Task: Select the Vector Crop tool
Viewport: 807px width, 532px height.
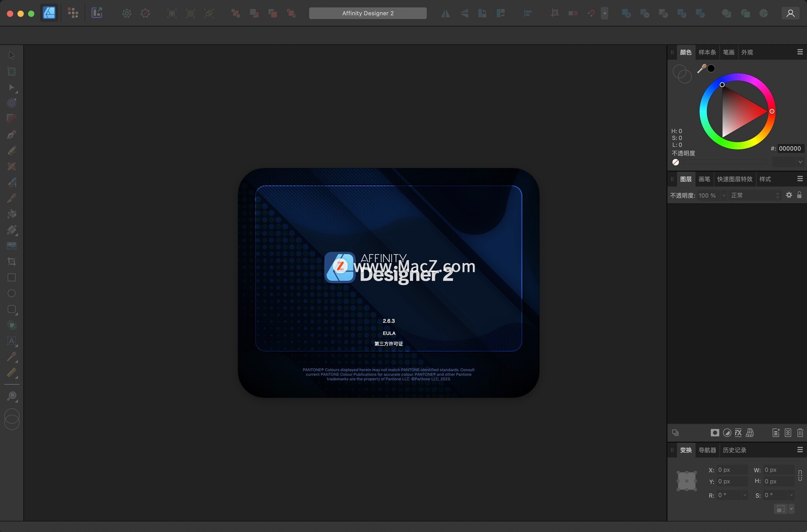Action: click(x=12, y=261)
